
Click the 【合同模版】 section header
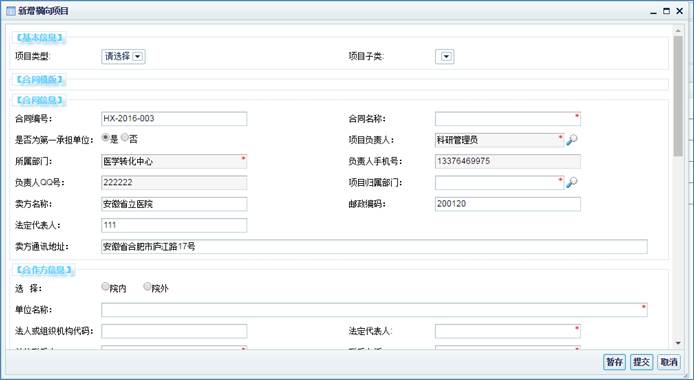(39, 80)
